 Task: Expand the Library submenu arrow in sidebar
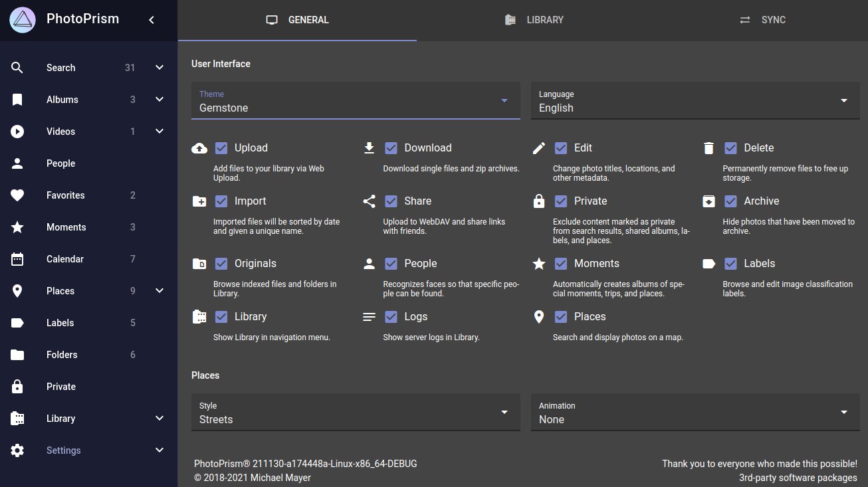[x=160, y=419]
